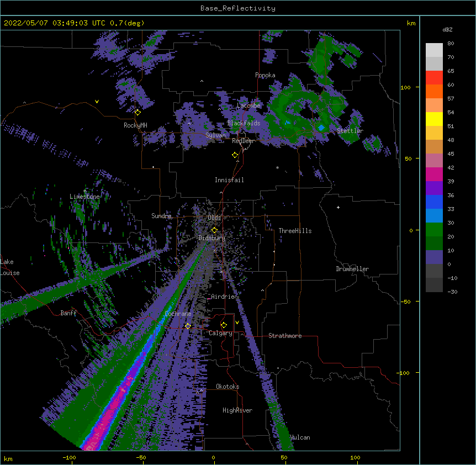Screen dimensions: 476x465
Task: Select the dark blue legend swatch below 36
Action: (434, 202)
